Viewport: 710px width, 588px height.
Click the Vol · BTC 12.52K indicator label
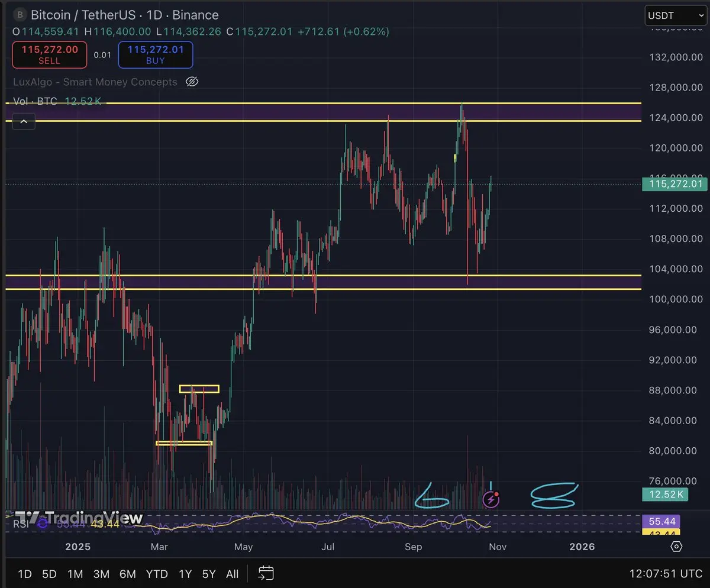click(x=59, y=102)
